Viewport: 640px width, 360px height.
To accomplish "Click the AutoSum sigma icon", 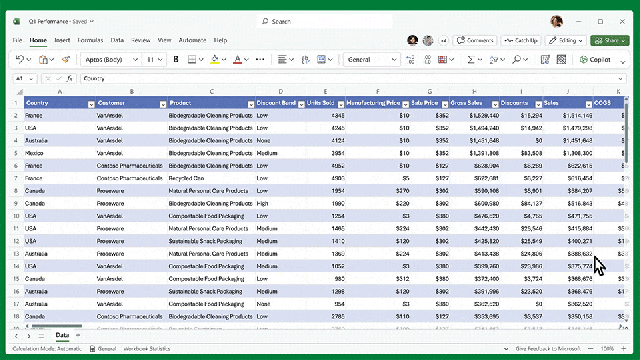I will tap(471, 60).
